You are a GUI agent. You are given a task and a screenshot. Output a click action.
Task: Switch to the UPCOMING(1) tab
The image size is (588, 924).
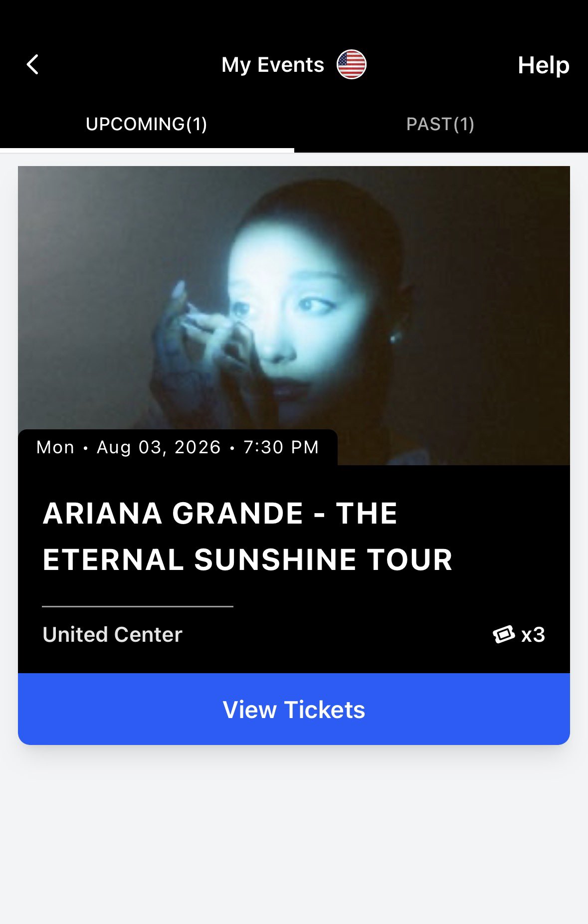pyautogui.click(x=147, y=124)
